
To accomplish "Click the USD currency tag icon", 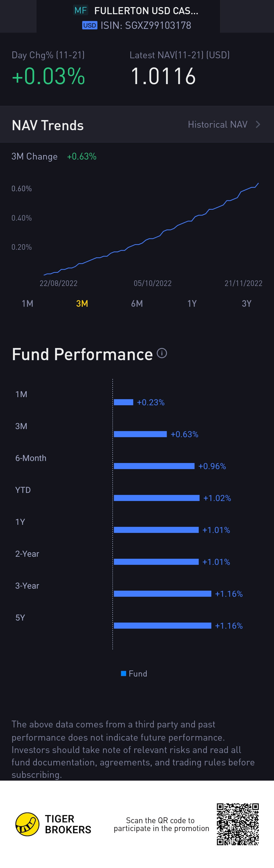I will [x=89, y=25].
